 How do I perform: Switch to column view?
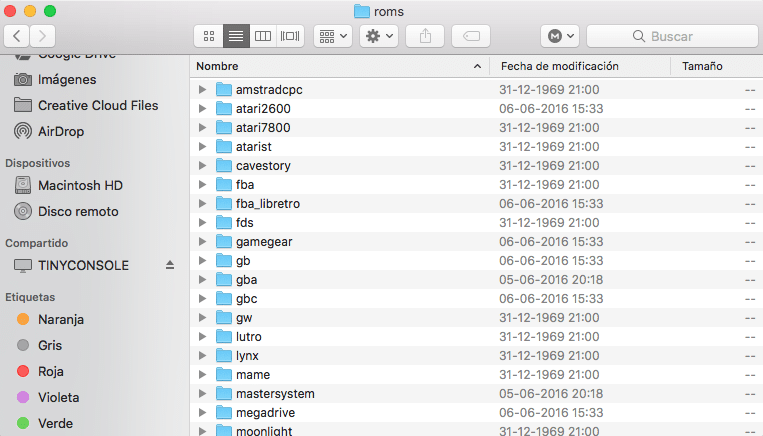(x=263, y=36)
